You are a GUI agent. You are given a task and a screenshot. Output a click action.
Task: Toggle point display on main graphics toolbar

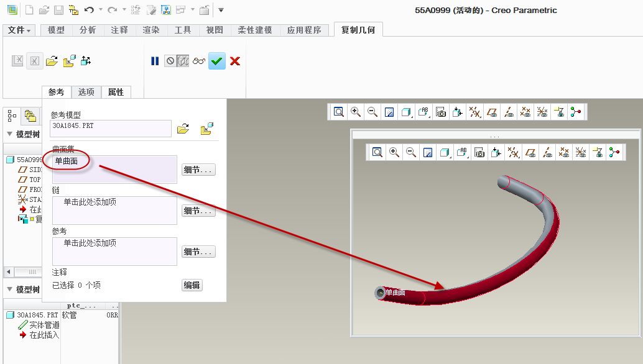point(525,112)
